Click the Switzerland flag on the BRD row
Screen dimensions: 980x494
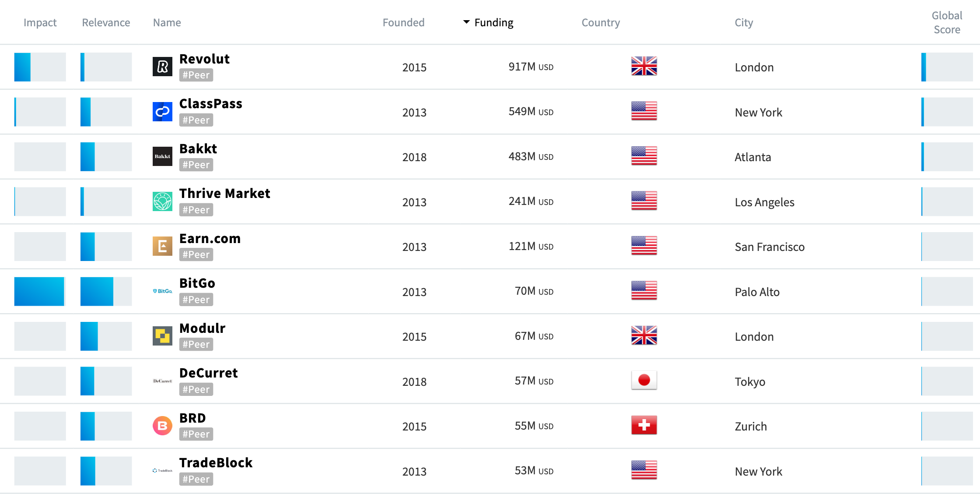pos(644,425)
